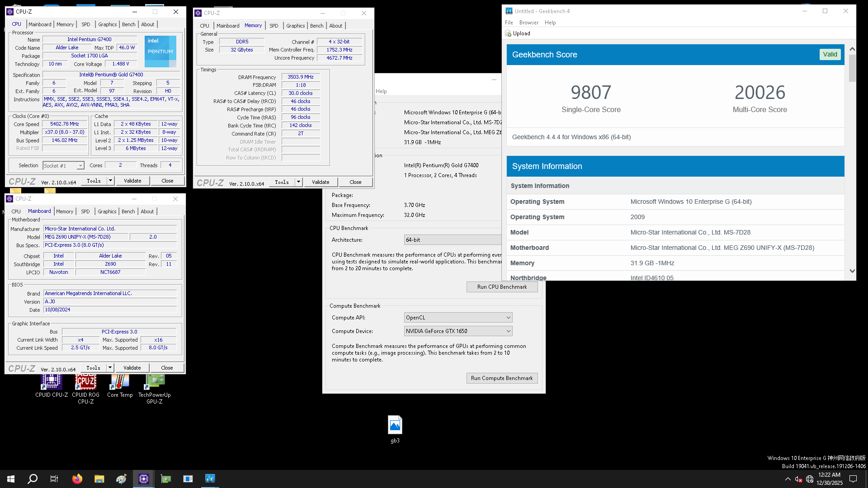
Task: Click Run Compute Benchmark button
Action: tap(502, 378)
